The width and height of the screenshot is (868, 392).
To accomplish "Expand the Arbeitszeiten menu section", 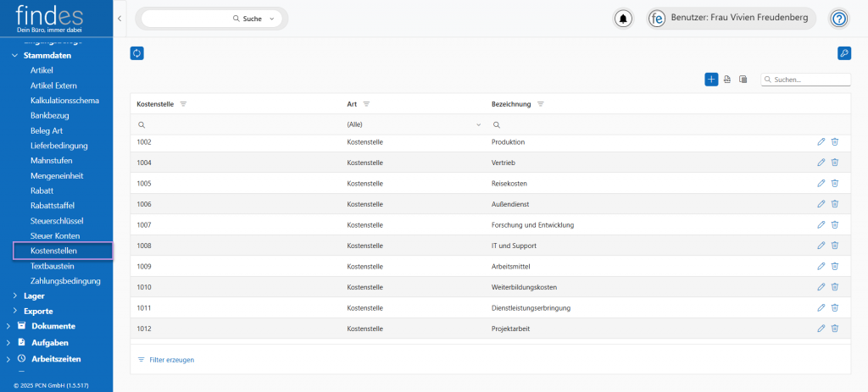I will [x=8, y=358].
